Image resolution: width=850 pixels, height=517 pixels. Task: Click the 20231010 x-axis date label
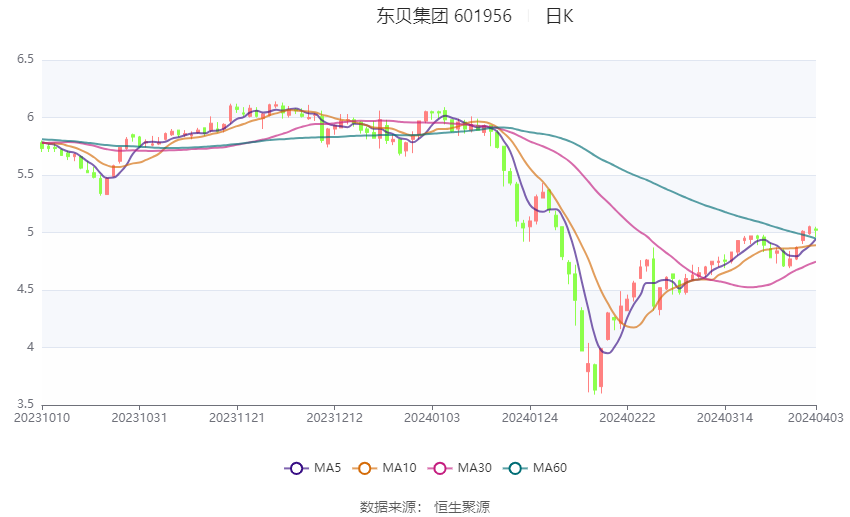(42, 416)
